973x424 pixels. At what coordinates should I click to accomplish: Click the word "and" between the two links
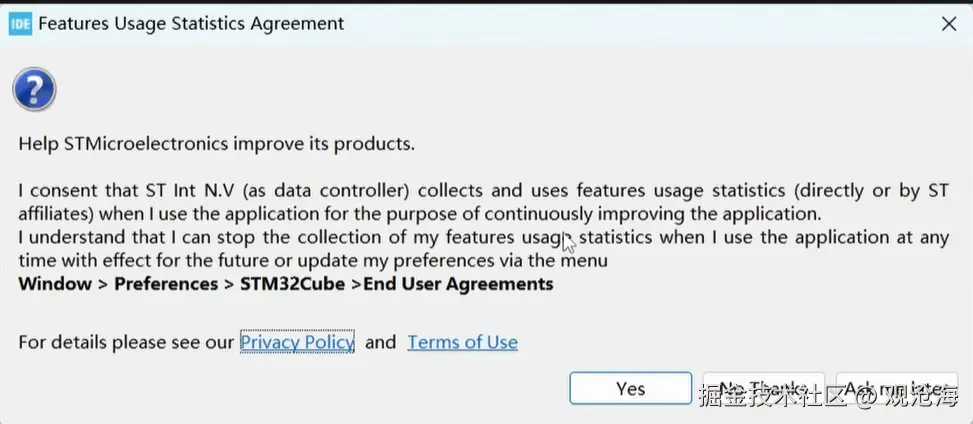[380, 342]
